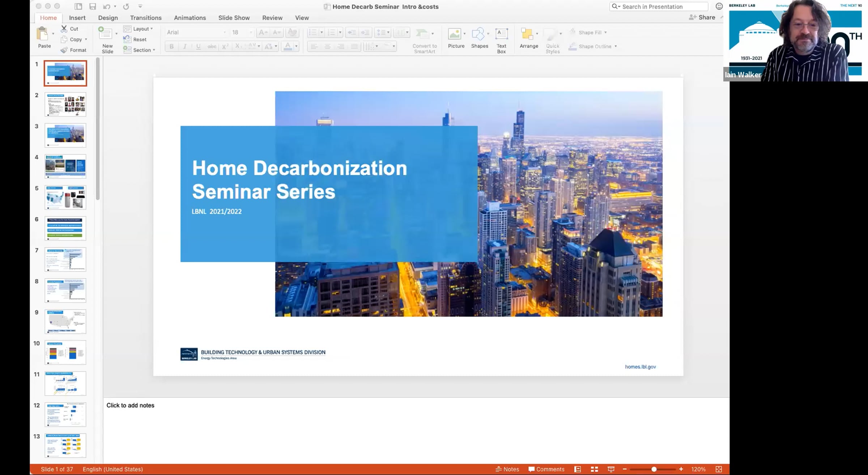The image size is (868, 475).
Task: Click the zoom in plus button
Action: point(681,469)
